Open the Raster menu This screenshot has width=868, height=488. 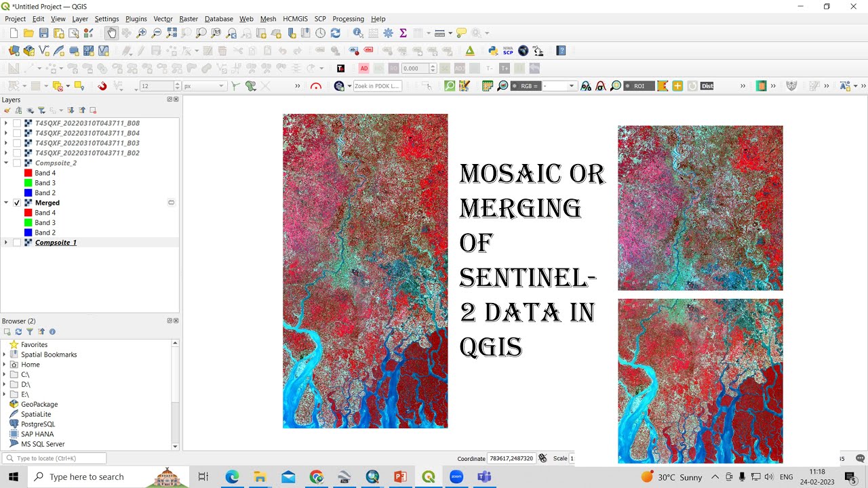coord(189,19)
